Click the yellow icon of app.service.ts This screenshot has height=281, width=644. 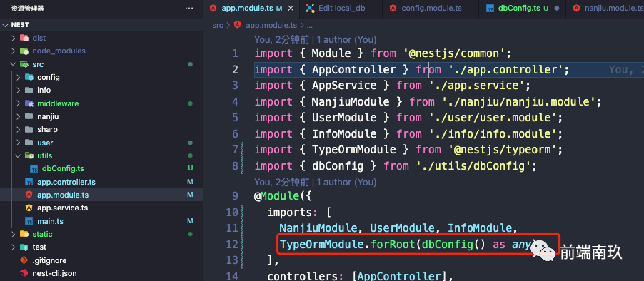(x=29, y=208)
